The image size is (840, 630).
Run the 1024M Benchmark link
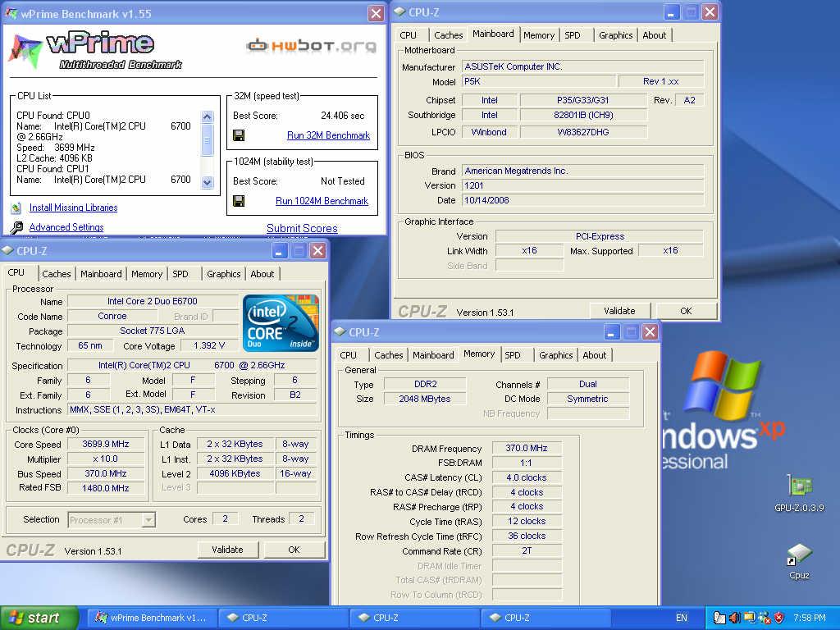click(x=322, y=201)
